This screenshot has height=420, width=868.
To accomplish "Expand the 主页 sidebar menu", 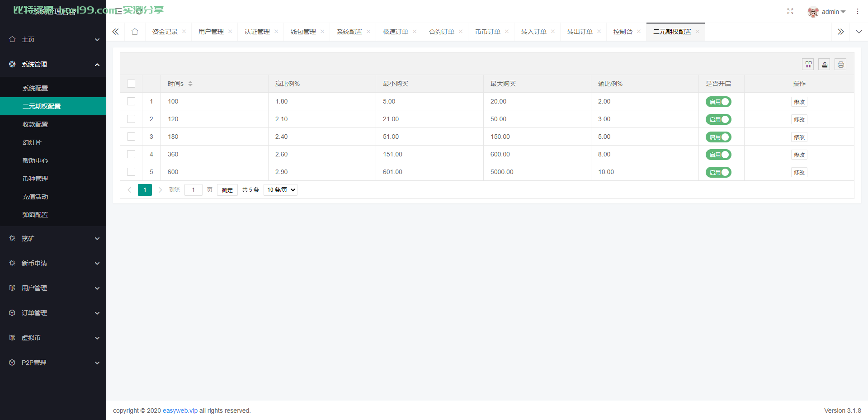I will 53,39.
